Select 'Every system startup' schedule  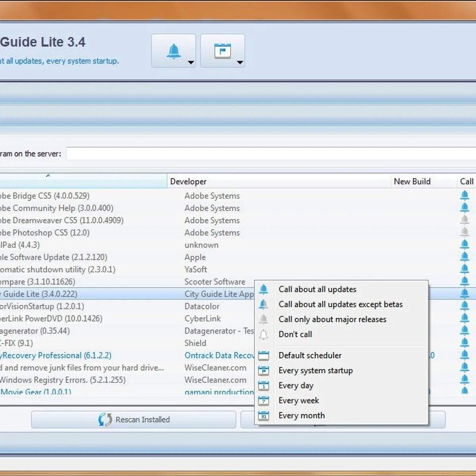coord(341,370)
